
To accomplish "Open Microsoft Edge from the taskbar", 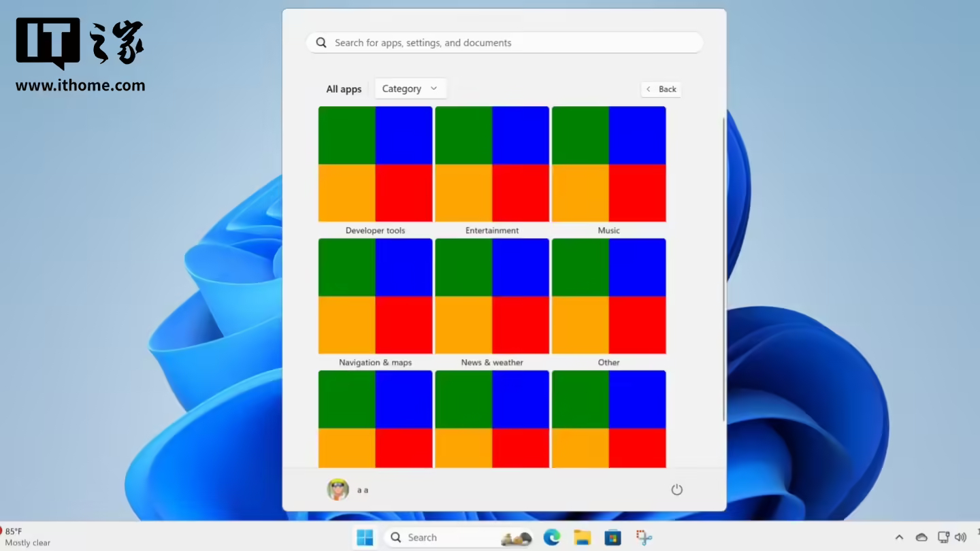I will tap(551, 537).
